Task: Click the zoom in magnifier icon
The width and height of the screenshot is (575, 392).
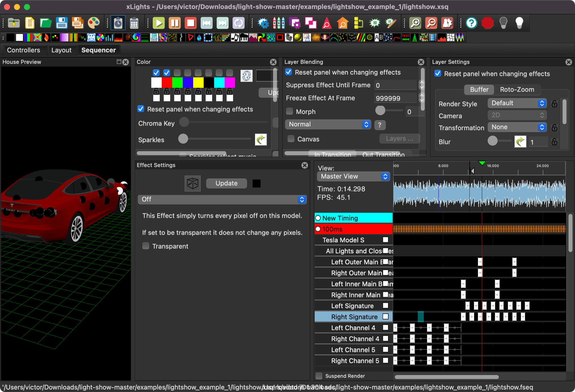Action: 415,23
